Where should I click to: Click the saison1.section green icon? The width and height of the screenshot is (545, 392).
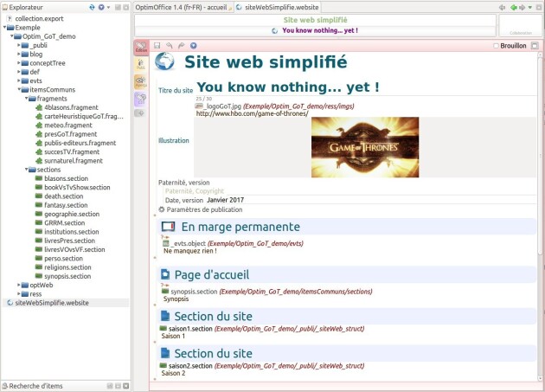point(163,328)
